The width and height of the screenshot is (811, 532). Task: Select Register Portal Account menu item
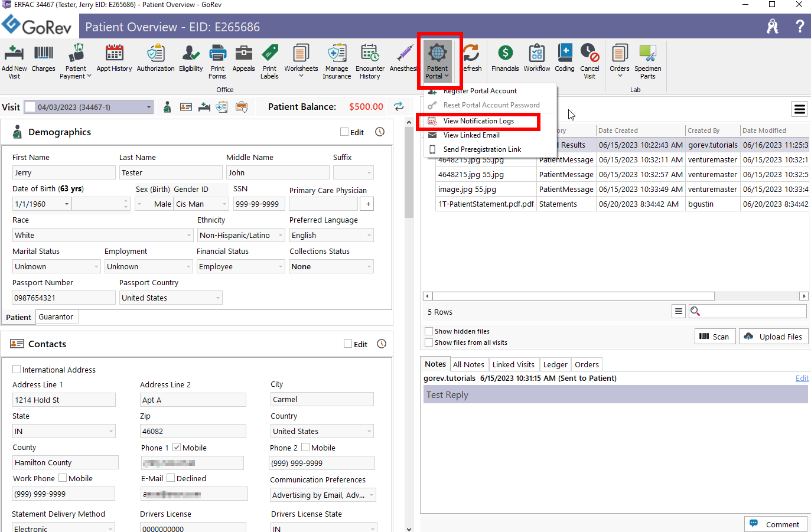(x=490, y=91)
